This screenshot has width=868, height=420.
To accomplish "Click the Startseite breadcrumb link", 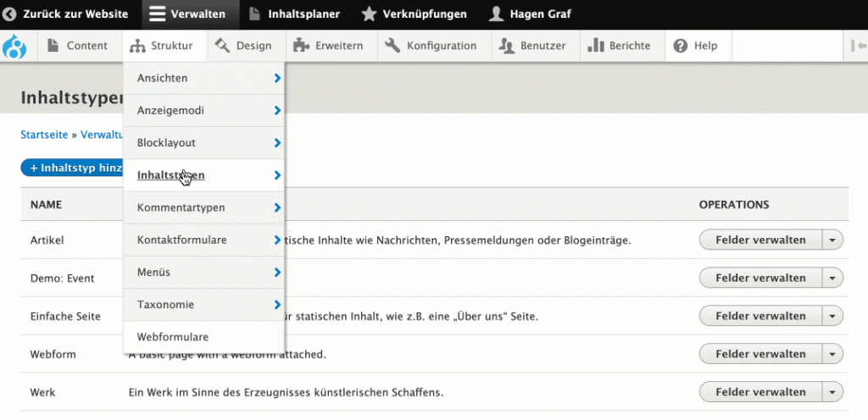I will point(44,135).
